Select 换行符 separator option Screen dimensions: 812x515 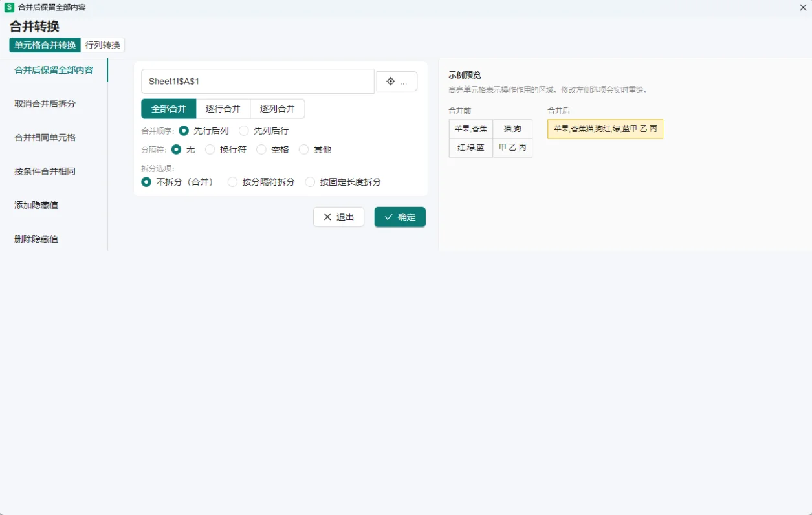[x=226, y=149]
